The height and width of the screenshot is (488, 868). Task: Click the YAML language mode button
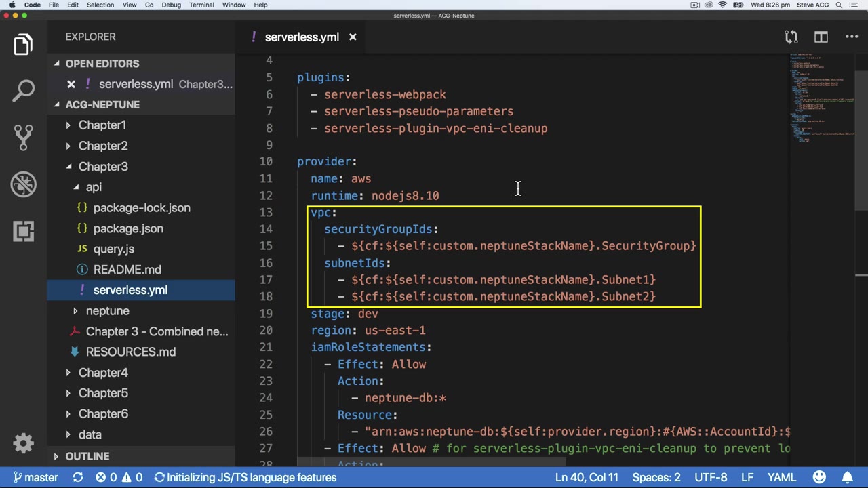(781, 477)
